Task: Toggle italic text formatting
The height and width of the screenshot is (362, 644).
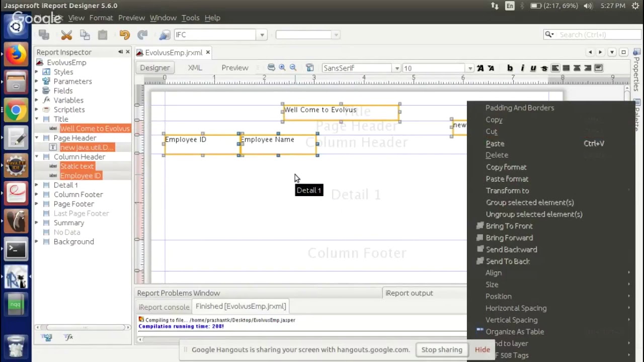Action: tap(522, 68)
